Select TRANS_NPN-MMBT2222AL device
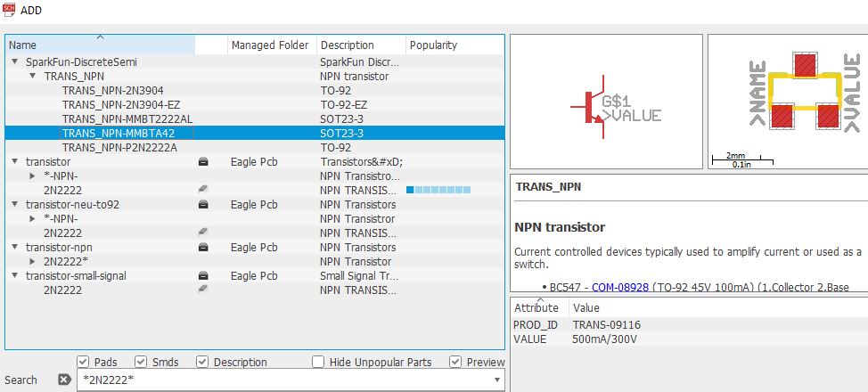This screenshot has height=392, width=868. [127, 119]
